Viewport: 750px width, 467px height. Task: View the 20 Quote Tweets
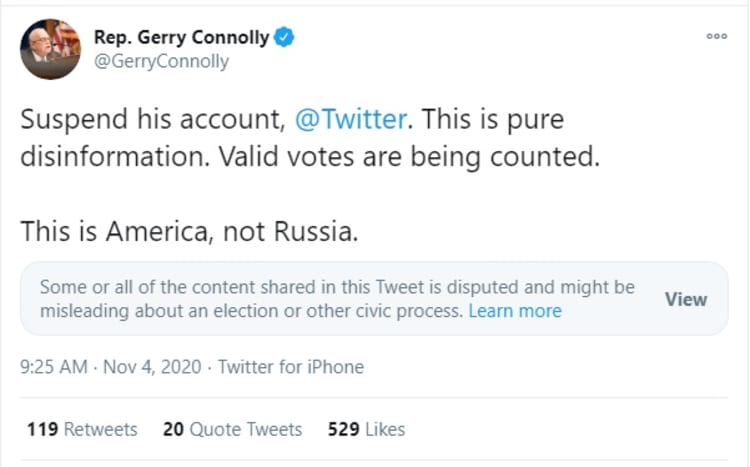[x=232, y=429]
